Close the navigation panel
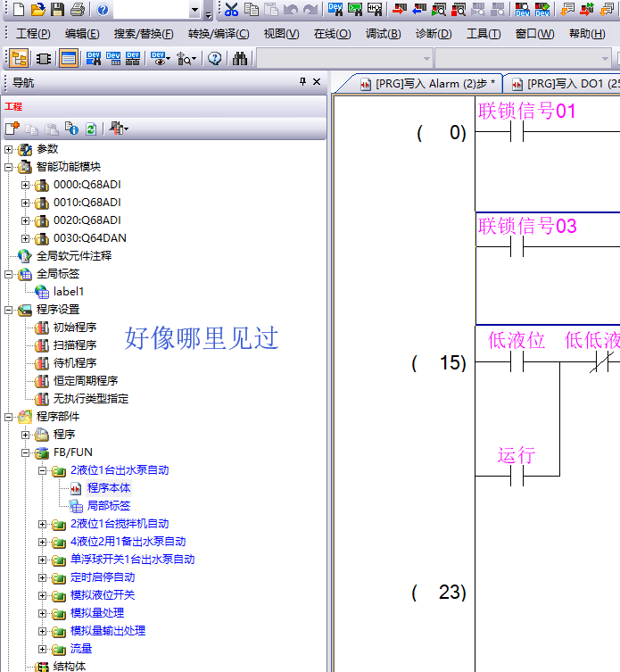The width and height of the screenshot is (620, 672). (x=317, y=82)
